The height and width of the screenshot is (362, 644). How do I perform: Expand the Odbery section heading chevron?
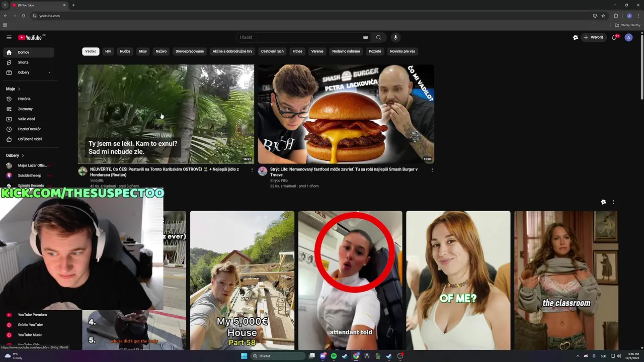pyautogui.click(x=23, y=156)
